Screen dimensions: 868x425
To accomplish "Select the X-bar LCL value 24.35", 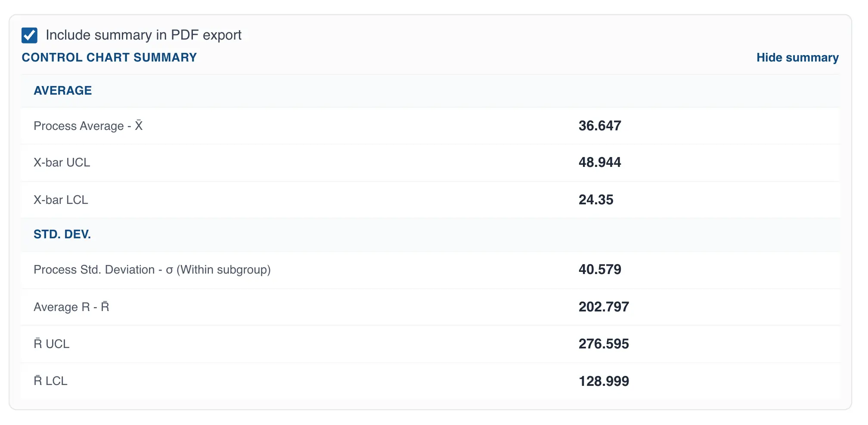I will (595, 200).
